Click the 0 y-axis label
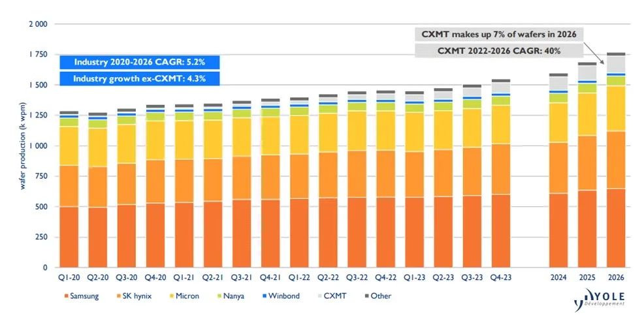 click(45, 268)
